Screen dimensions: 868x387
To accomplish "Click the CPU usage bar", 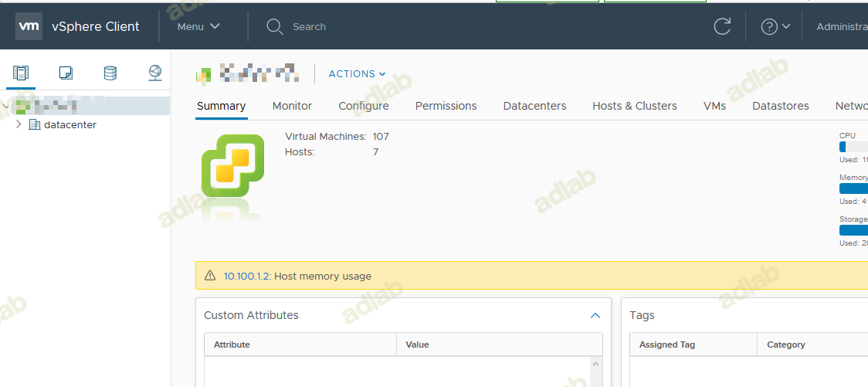I will (x=853, y=147).
